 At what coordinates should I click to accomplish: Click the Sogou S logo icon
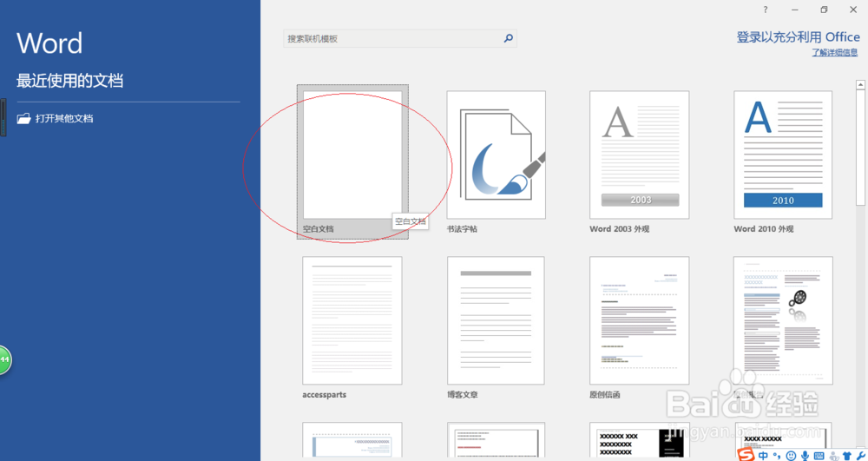click(x=746, y=454)
